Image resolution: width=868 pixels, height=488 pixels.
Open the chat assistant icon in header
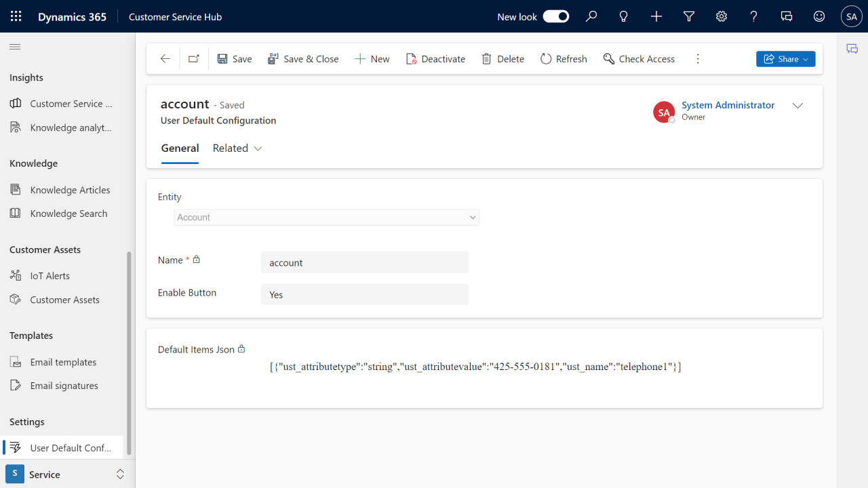click(x=787, y=16)
